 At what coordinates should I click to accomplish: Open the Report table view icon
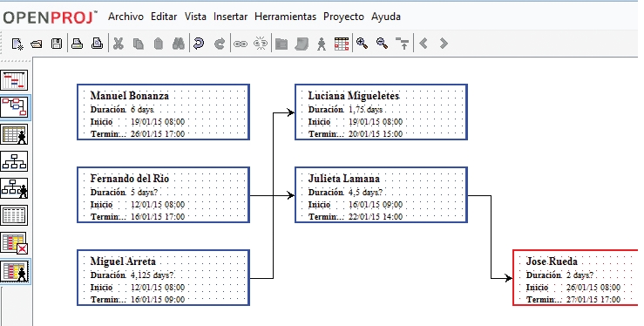(14, 215)
